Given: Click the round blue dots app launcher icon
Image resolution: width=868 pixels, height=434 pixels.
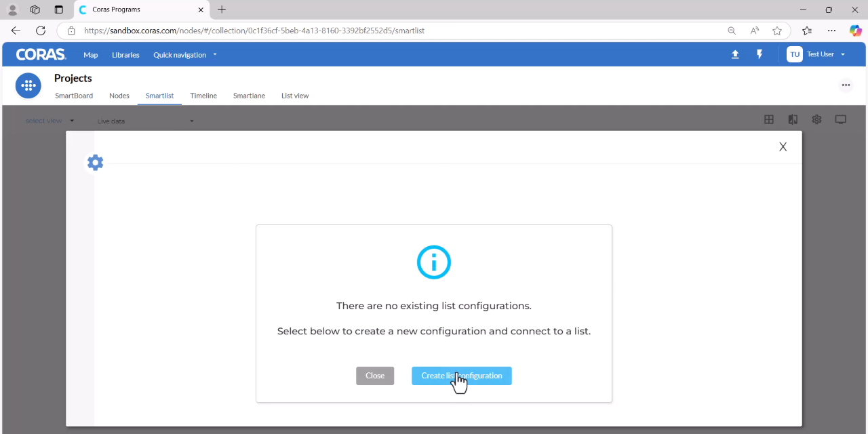Looking at the screenshot, I should coord(28,85).
